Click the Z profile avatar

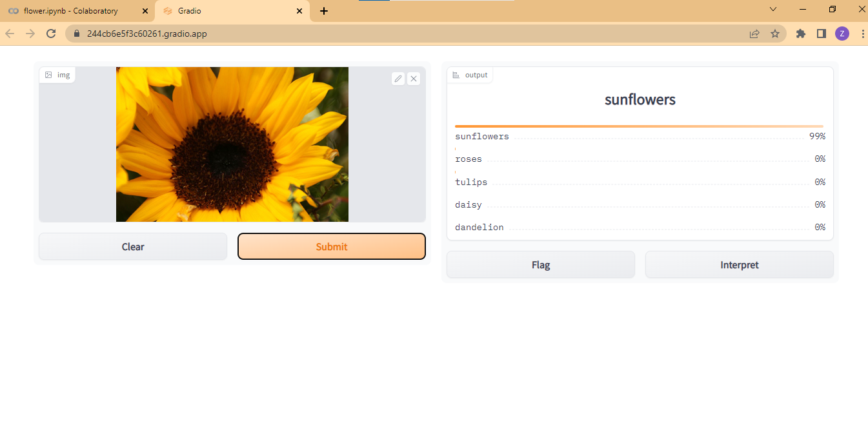point(842,34)
